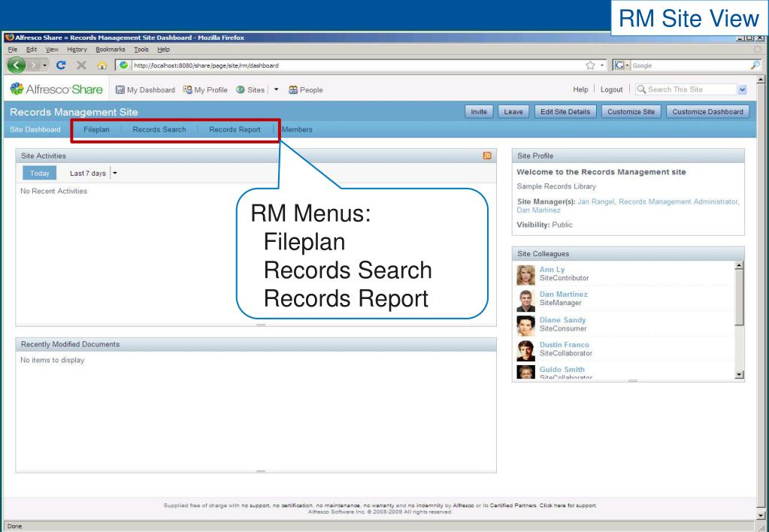
Task: Click the Leave button
Action: pos(513,111)
